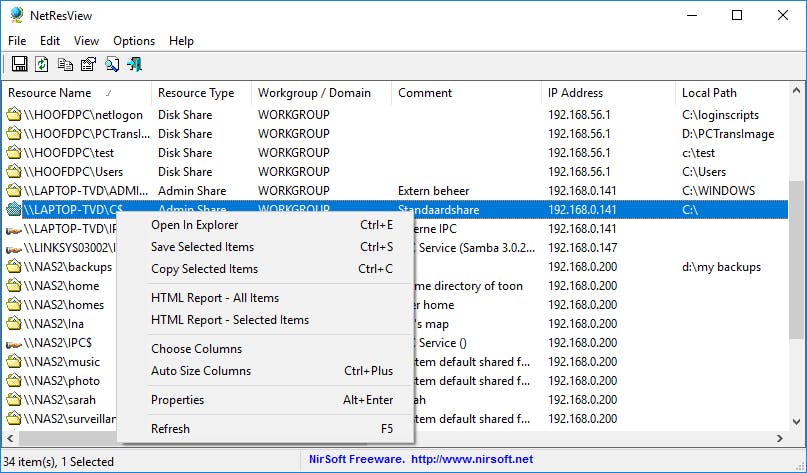The image size is (807, 473).
Task: Click Choose Columns in the context menu
Action: tap(196, 349)
